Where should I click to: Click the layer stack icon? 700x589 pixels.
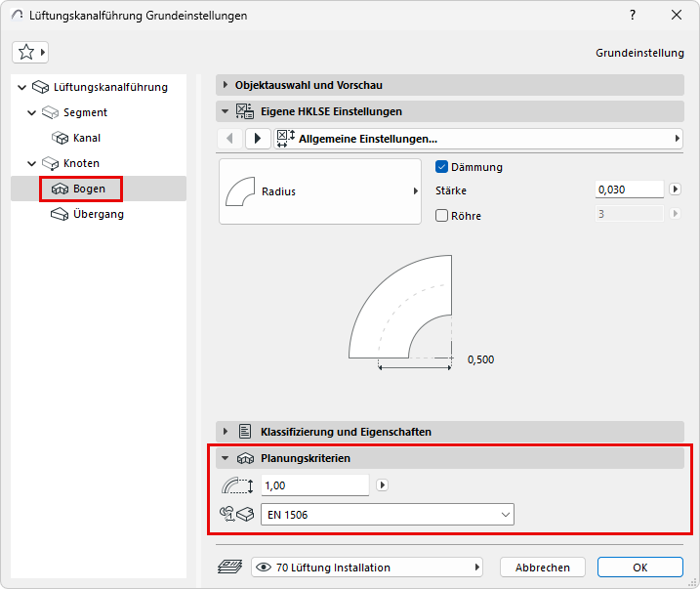click(229, 568)
